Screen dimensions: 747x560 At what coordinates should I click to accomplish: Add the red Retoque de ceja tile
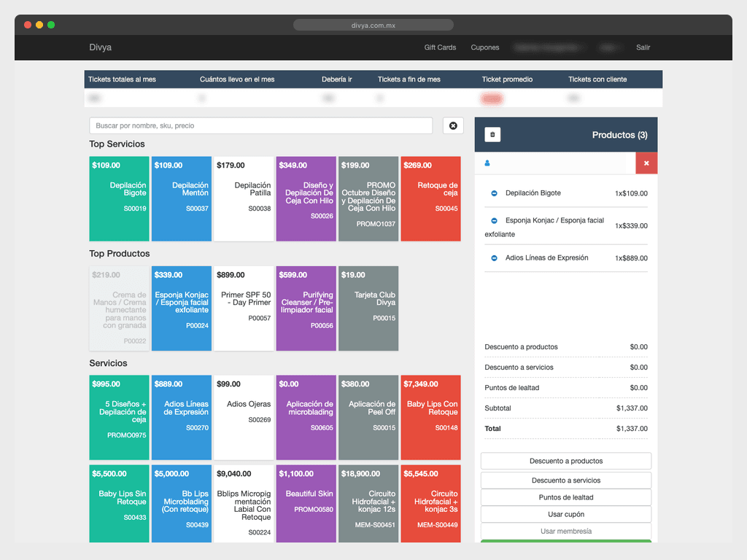coord(430,198)
